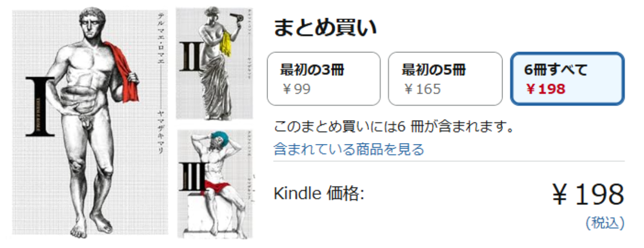Click the ¥165 price under 最初の5冊

[423, 89]
